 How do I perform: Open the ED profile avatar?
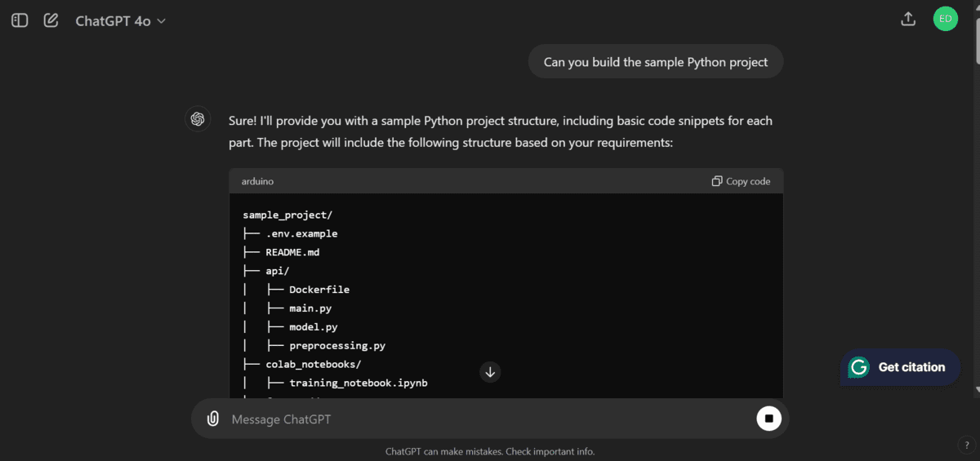945,19
